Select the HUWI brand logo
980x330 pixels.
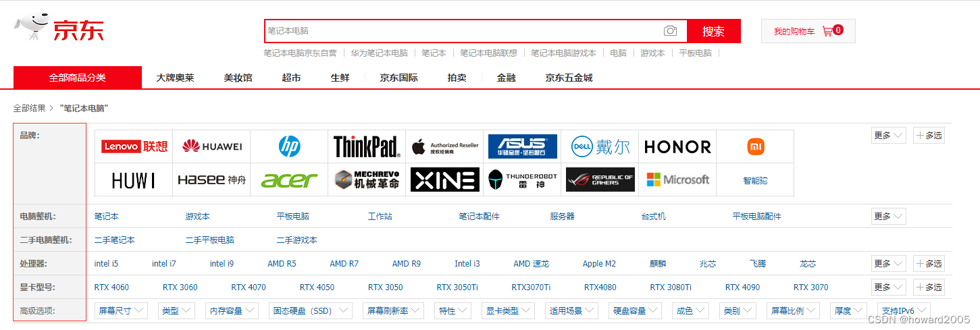(134, 180)
